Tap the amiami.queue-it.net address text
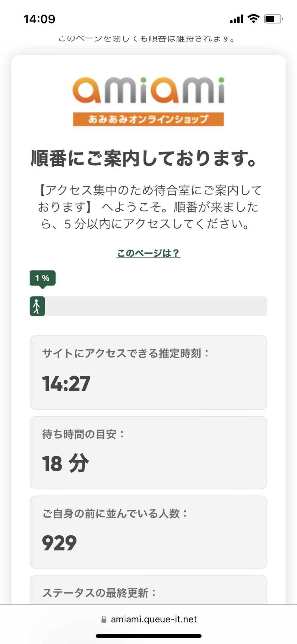 pyautogui.click(x=154, y=619)
